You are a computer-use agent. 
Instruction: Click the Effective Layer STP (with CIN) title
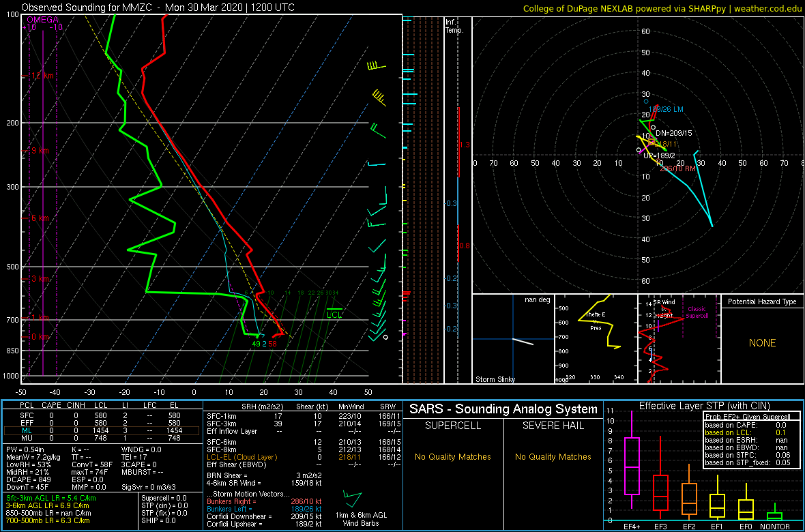[703, 407]
